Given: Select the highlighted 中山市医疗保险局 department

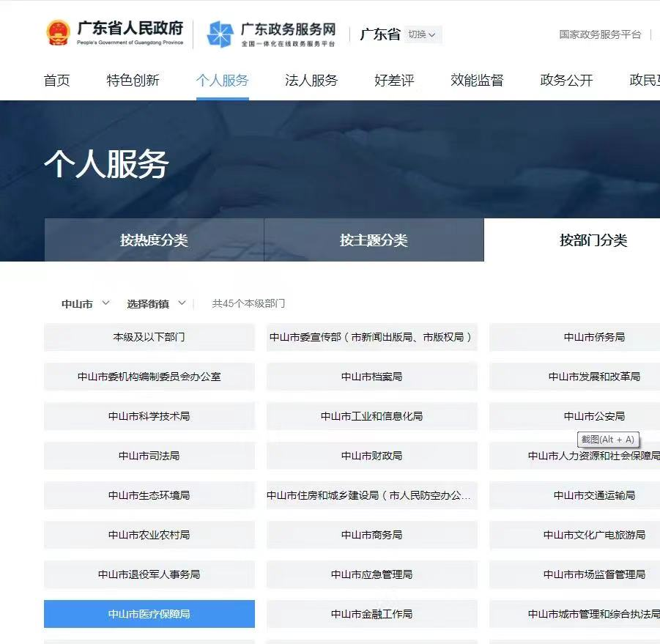Looking at the screenshot, I should point(149,614).
